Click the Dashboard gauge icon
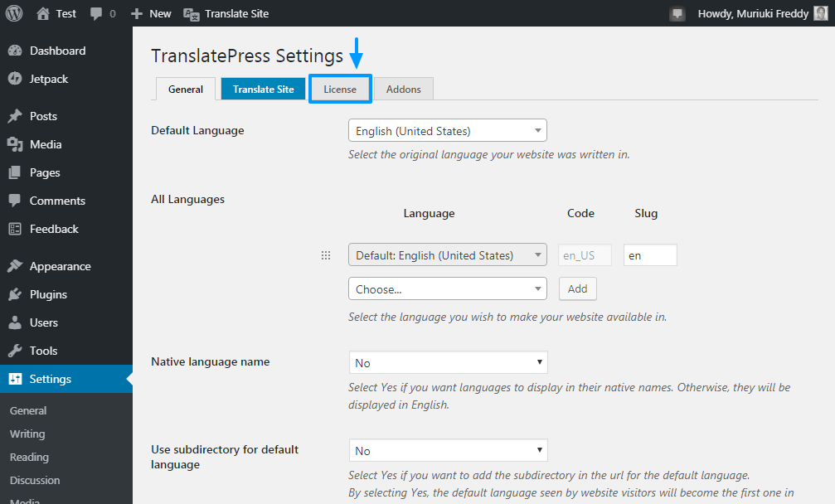 (x=15, y=51)
